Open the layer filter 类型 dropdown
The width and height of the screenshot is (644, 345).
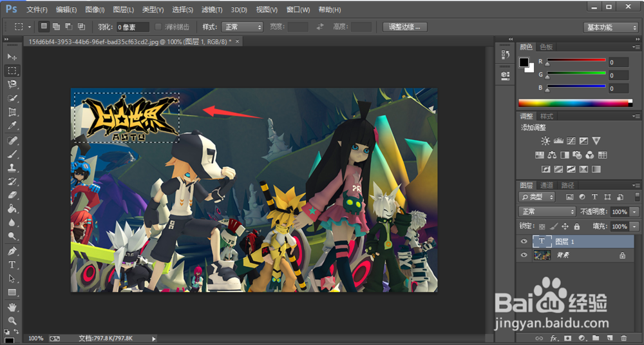tap(536, 197)
